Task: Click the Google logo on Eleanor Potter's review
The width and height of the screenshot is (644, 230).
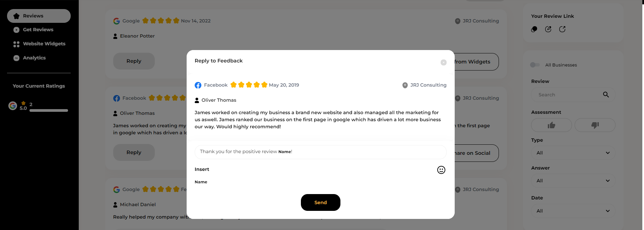Action: (116, 21)
